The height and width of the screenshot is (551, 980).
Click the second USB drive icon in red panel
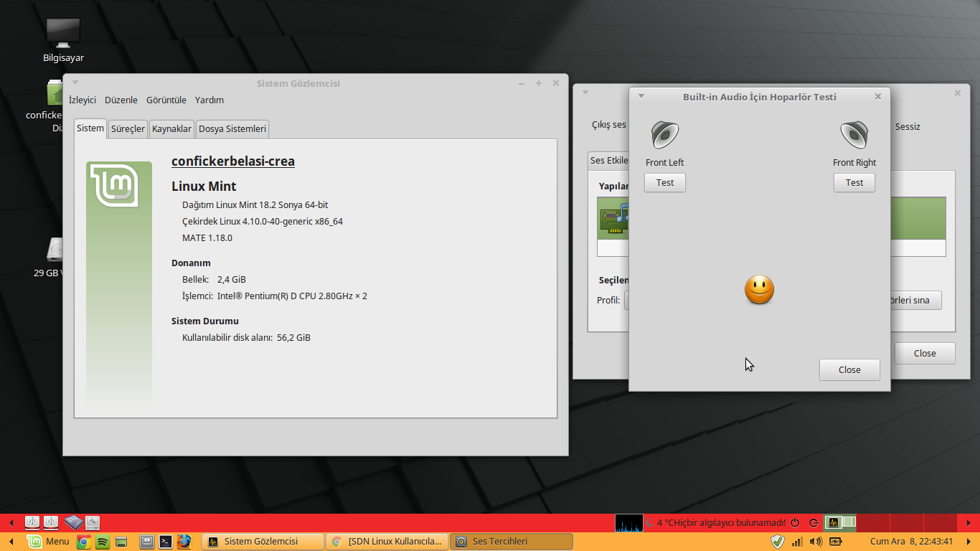(51, 523)
